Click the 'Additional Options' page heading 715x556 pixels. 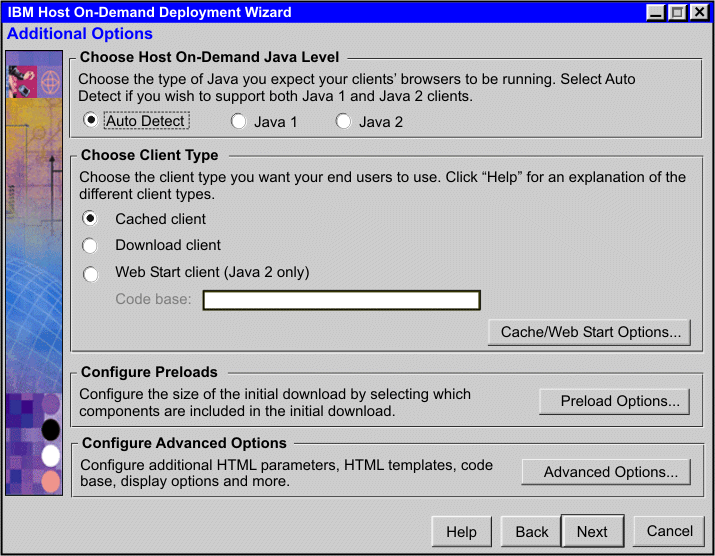click(x=80, y=34)
